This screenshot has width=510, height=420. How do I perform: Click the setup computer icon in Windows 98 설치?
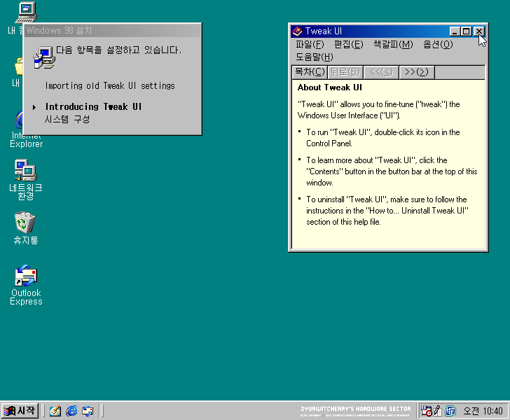[44, 57]
